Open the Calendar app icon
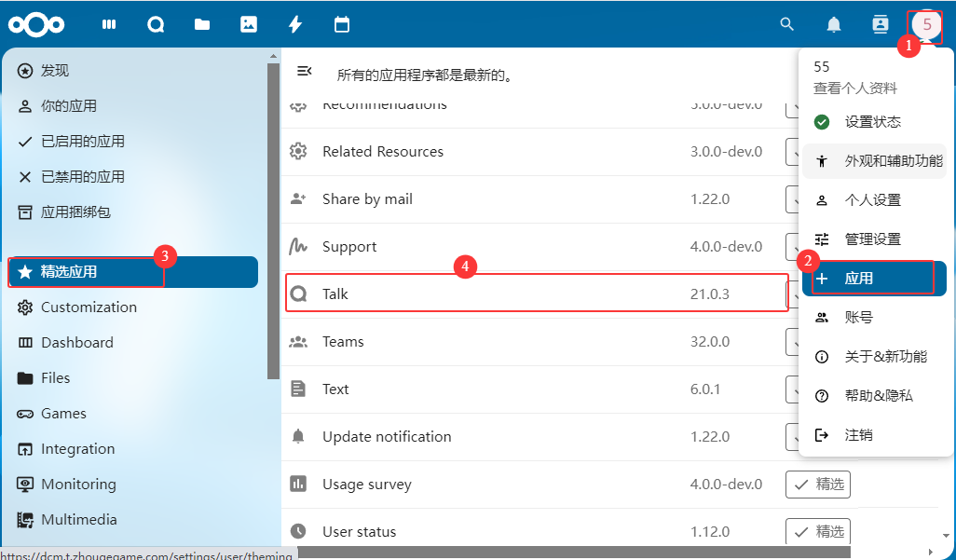 coord(342,25)
